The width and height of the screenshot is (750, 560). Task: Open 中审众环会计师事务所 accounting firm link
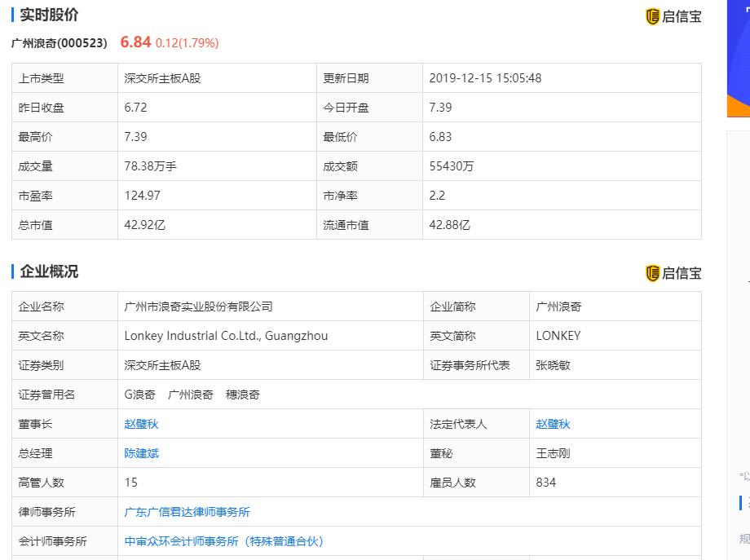pos(224,541)
